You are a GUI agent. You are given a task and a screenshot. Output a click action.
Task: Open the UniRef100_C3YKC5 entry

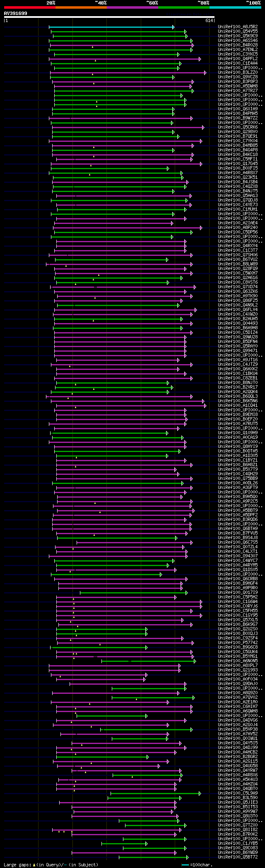(238, 54)
